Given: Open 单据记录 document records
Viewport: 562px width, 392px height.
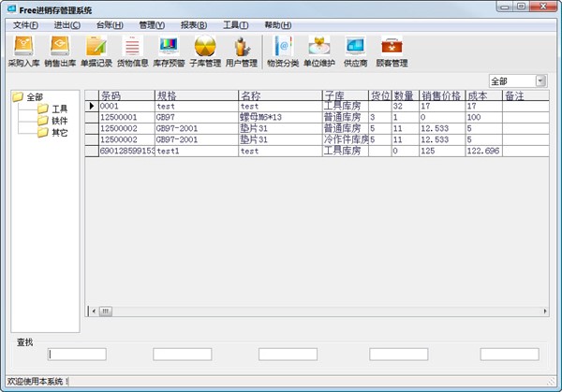Looking at the screenshot, I should (96, 51).
